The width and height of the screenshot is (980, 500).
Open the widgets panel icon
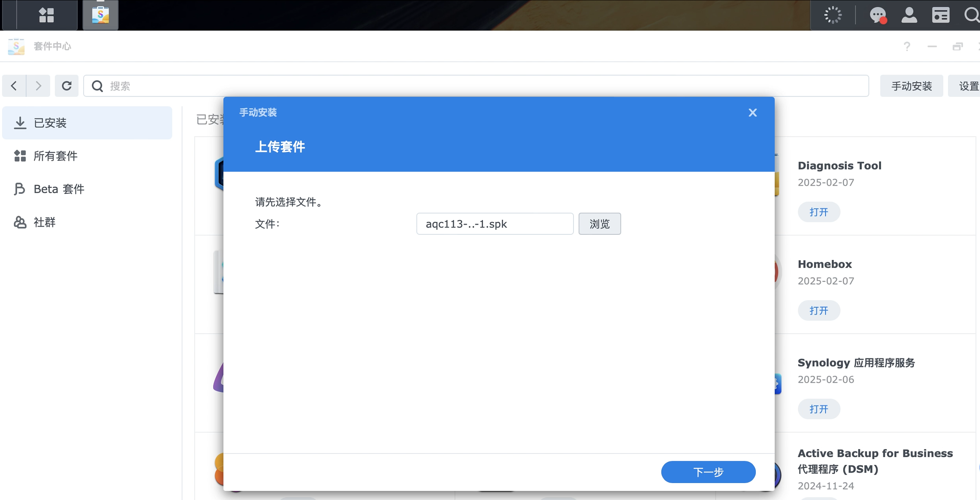pos(940,15)
